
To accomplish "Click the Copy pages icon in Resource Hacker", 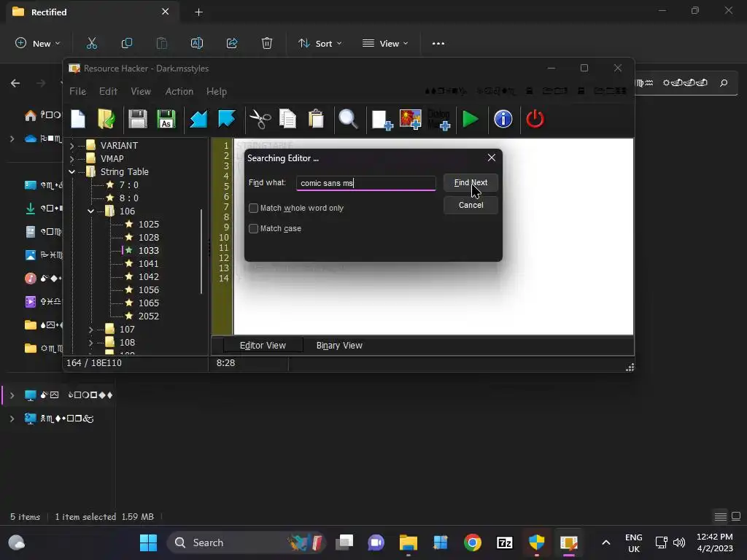I will pos(287,119).
